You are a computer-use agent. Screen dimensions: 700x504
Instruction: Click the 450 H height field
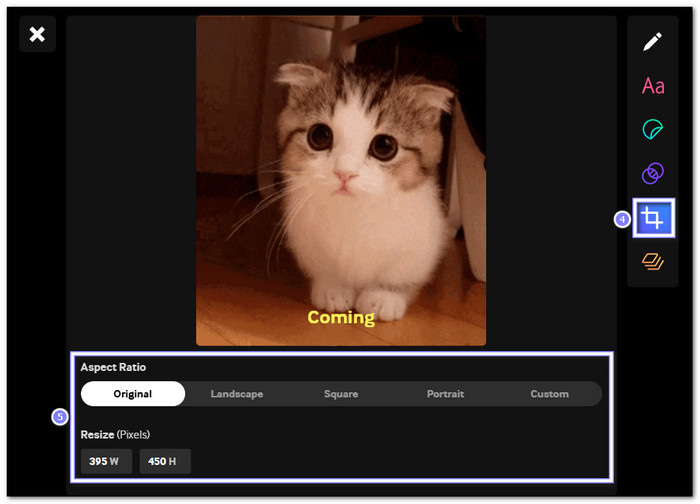pyautogui.click(x=165, y=461)
